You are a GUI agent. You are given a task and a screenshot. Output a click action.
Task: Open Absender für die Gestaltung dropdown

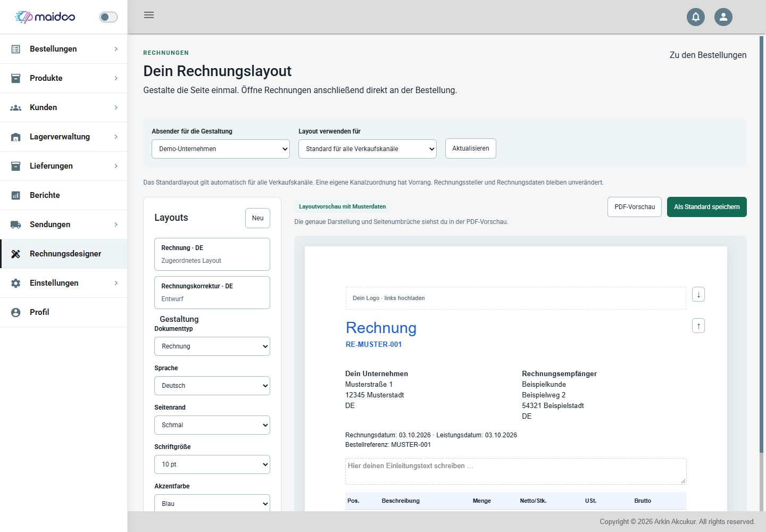[x=221, y=149]
